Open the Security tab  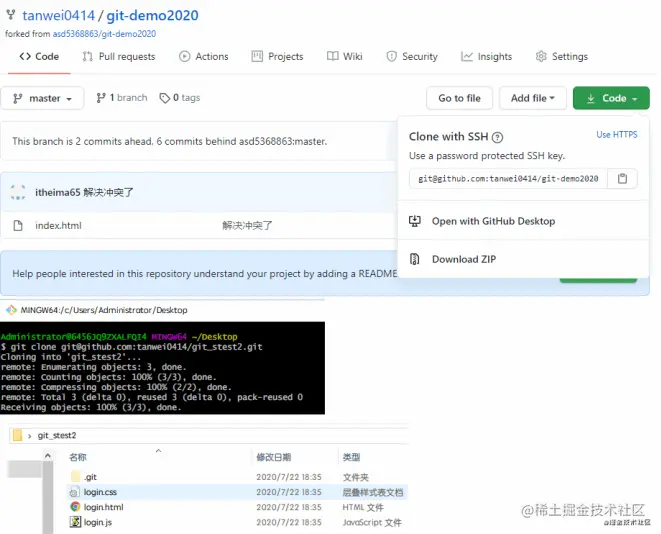tap(412, 56)
